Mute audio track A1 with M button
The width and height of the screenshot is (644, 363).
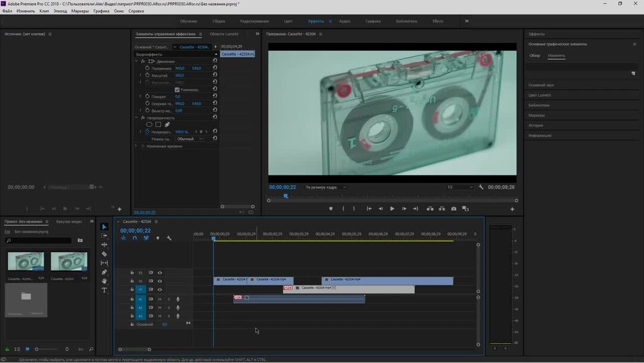159,299
